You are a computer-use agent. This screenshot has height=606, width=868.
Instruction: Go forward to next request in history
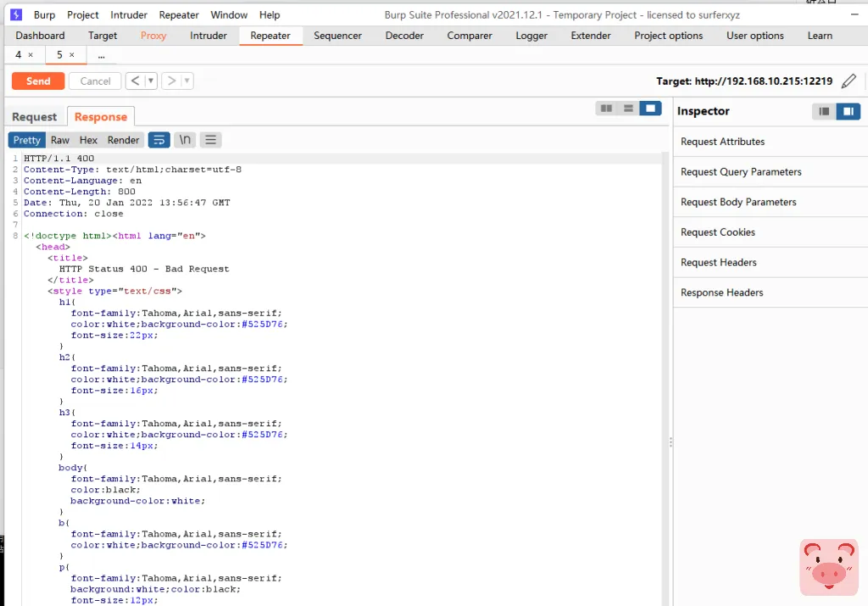pos(171,81)
